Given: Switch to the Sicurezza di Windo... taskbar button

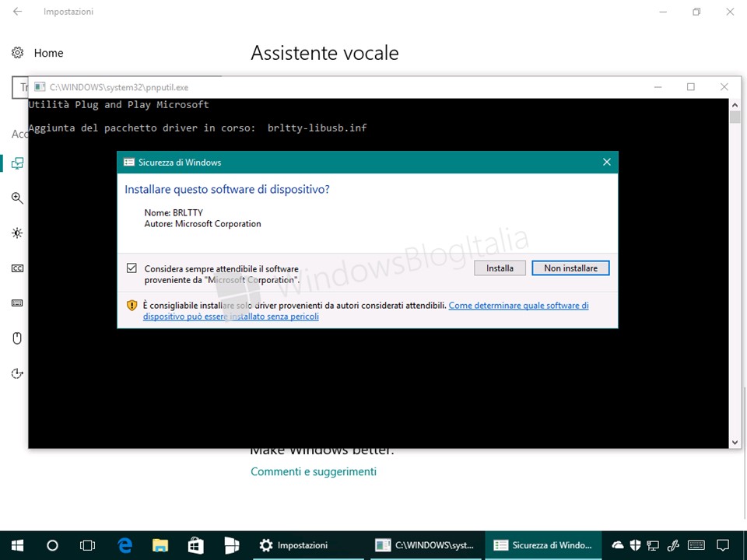Looking at the screenshot, I should pos(543,545).
